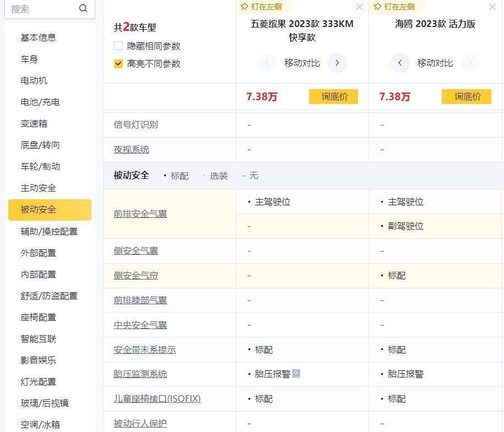
Task: Click the search magnifier icon
Action: tap(83, 8)
